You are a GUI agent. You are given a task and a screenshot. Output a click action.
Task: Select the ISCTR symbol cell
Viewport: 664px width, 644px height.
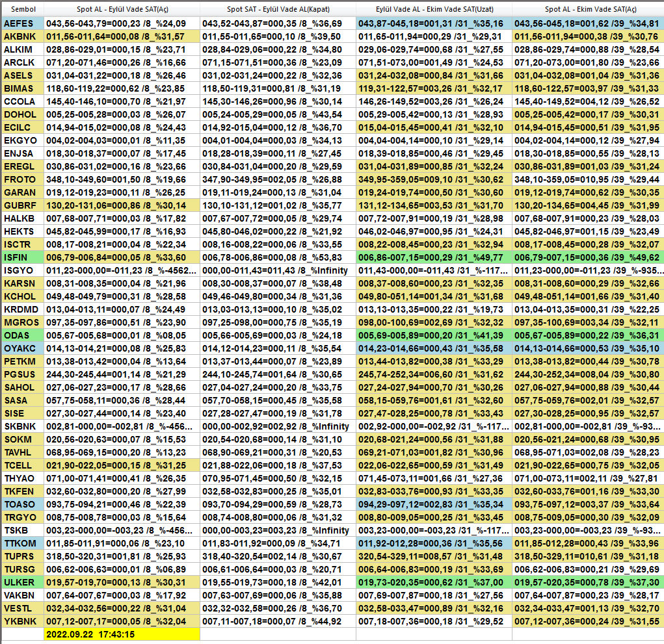pyautogui.click(x=23, y=244)
